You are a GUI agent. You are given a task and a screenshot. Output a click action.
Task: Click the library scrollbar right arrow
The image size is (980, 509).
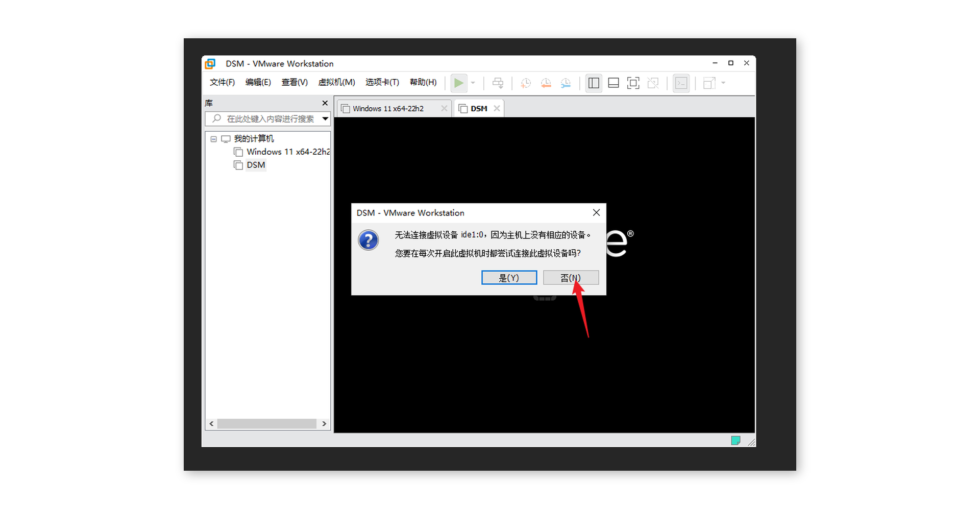[324, 424]
